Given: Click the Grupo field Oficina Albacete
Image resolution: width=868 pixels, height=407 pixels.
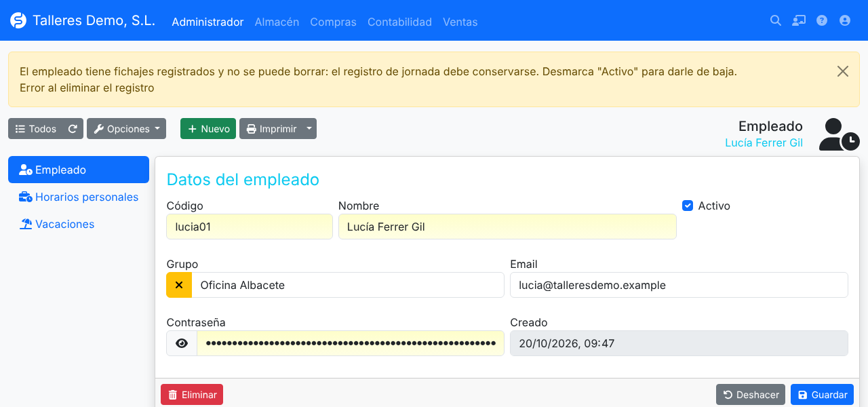Looking at the screenshot, I should (x=348, y=285).
